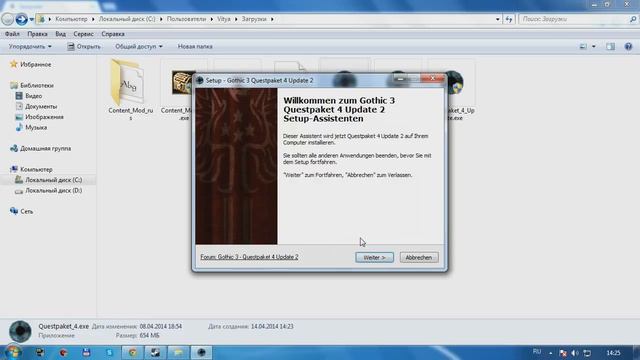The height and width of the screenshot is (360, 640).
Task: Expand the Общий доступ dropdown
Action: pyautogui.click(x=139, y=47)
